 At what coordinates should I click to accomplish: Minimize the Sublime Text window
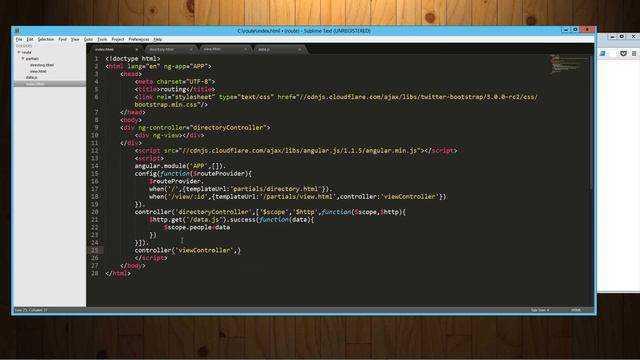point(566,30)
